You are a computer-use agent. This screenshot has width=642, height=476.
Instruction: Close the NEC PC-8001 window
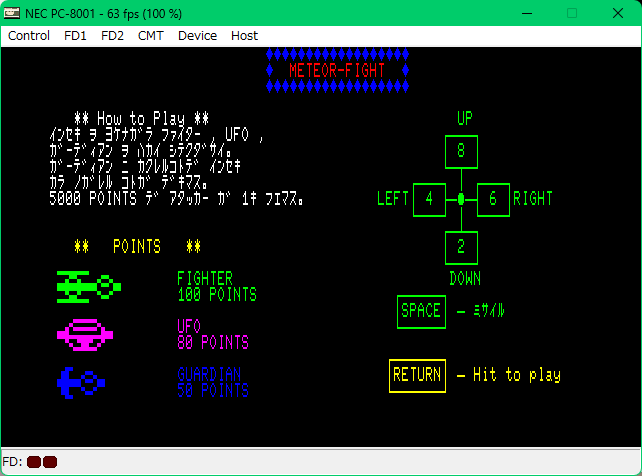tap(618, 13)
